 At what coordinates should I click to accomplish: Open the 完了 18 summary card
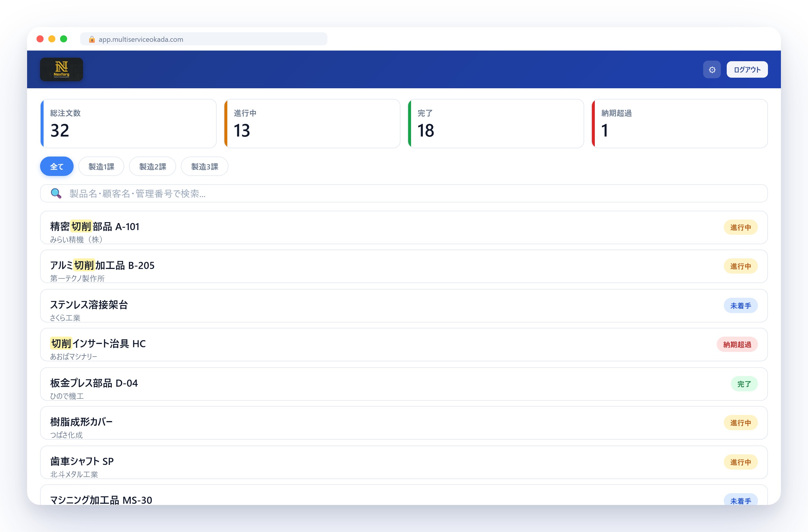click(x=496, y=124)
